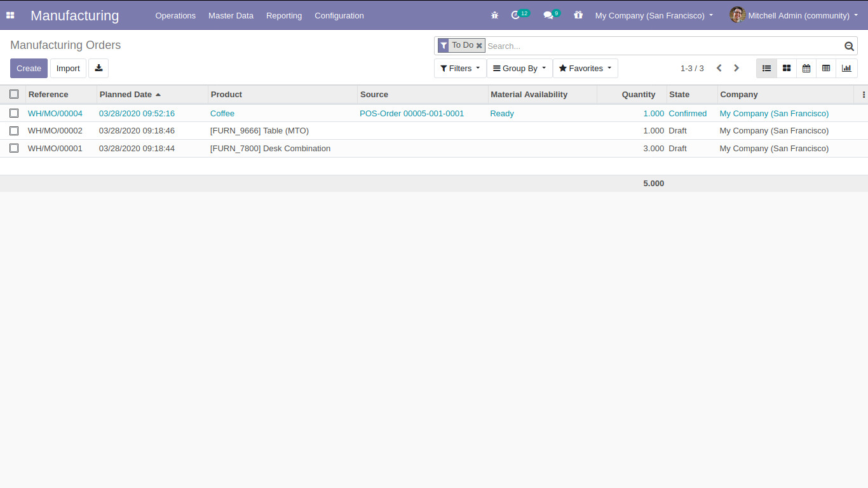Toggle select-all checkbox in header

tap(14, 94)
